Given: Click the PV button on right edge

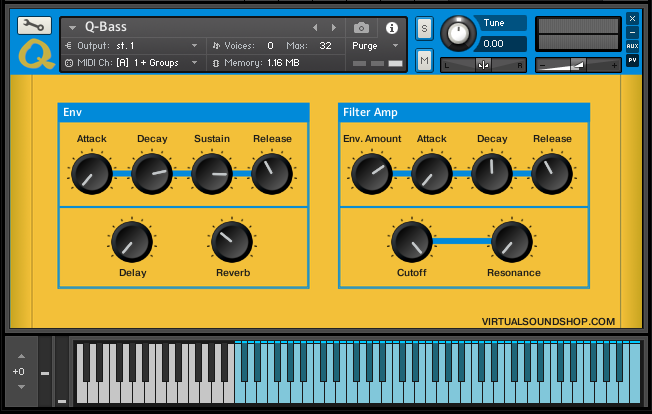Looking at the screenshot, I should (632, 60).
